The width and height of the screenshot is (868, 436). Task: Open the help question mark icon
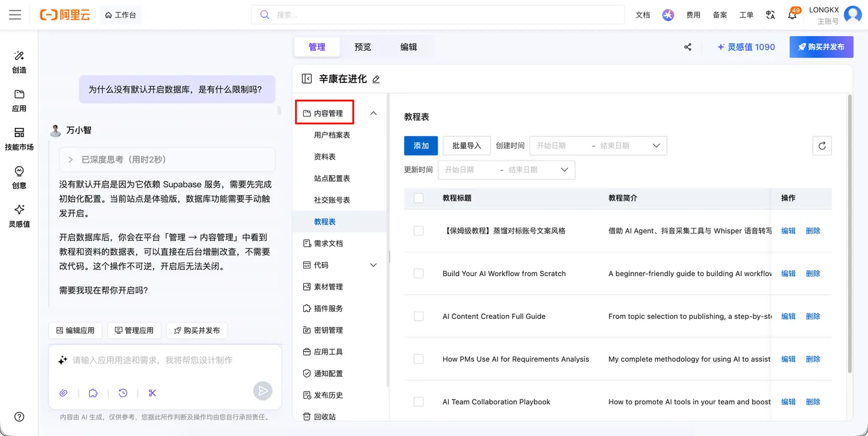(19, 417)
